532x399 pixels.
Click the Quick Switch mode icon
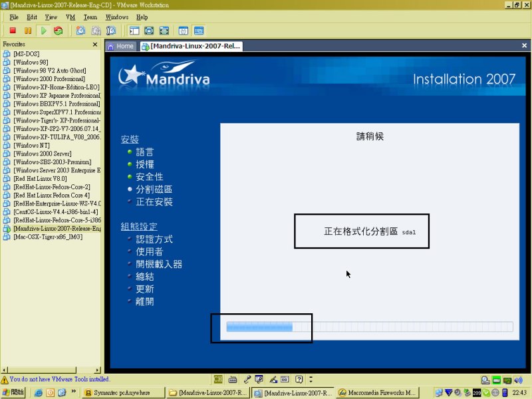(x=164, y=31)
